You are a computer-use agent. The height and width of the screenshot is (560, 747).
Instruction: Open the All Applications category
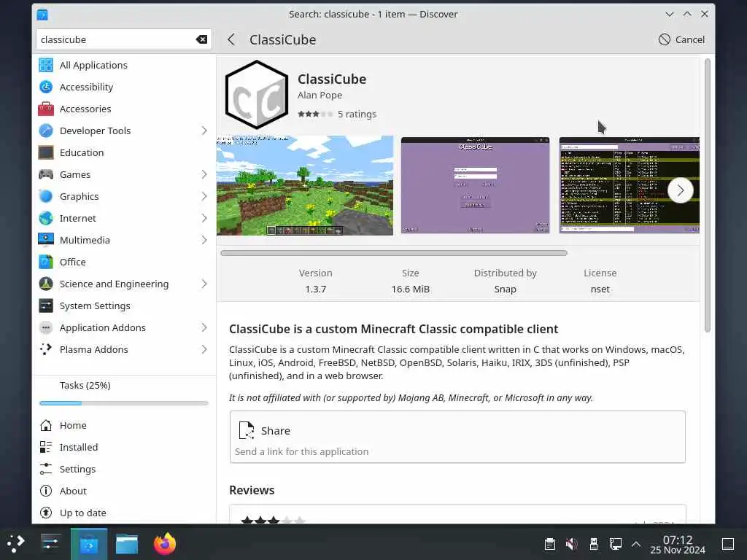click(x=124, y=65)
